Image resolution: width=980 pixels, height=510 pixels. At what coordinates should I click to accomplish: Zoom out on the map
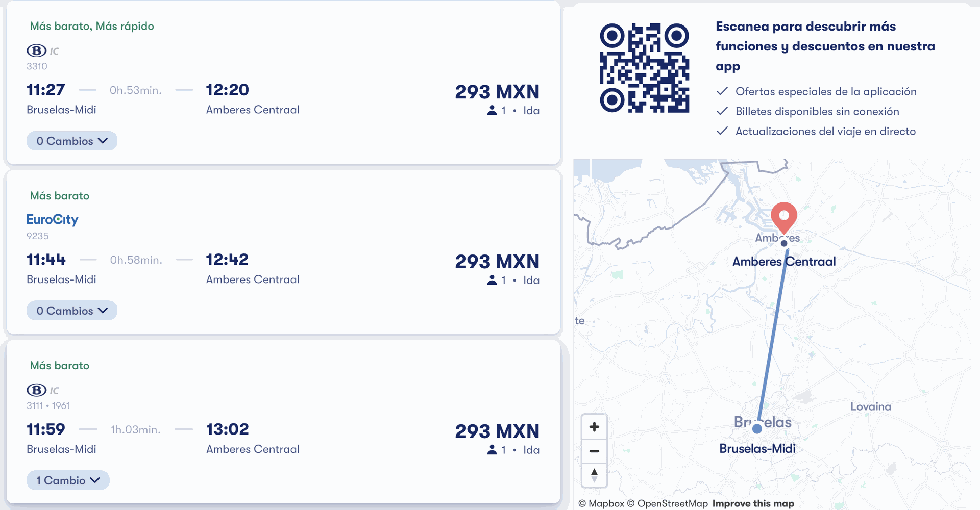point(594,451)
